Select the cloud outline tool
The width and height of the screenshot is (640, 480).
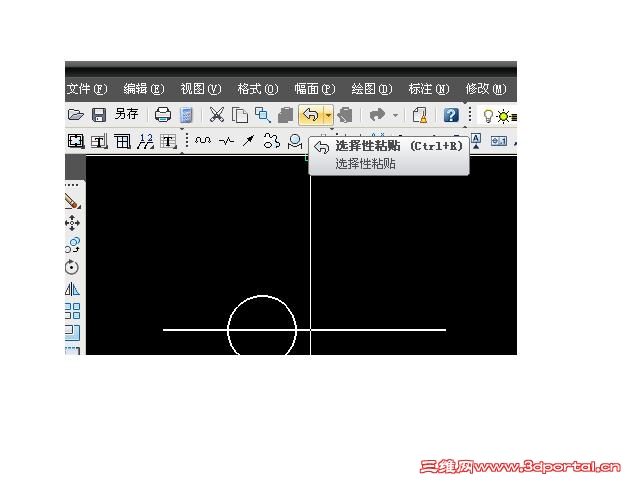click(x=272, y=141)
